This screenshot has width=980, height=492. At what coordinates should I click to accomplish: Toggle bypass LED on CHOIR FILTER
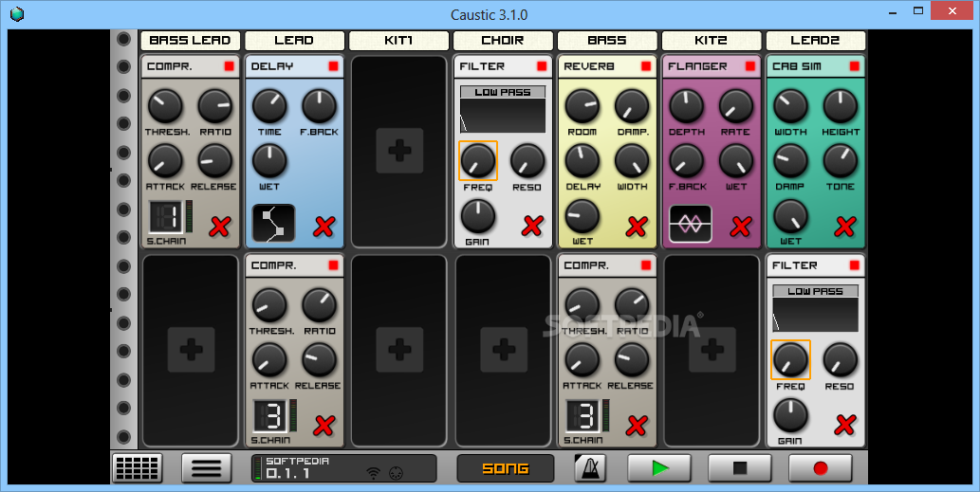tap(542, 66)
